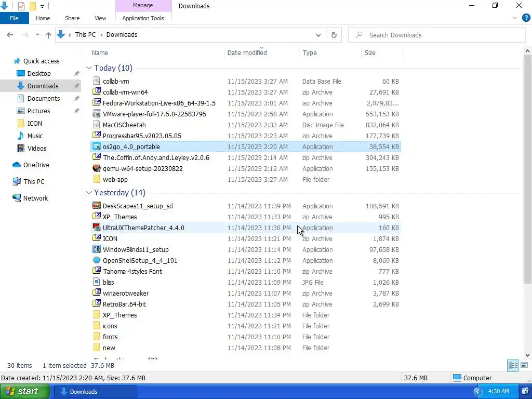Viewport: 532px width, 399px height.
Task: Click the Properties quick access toolbar icon
Action: click(21, 6)
